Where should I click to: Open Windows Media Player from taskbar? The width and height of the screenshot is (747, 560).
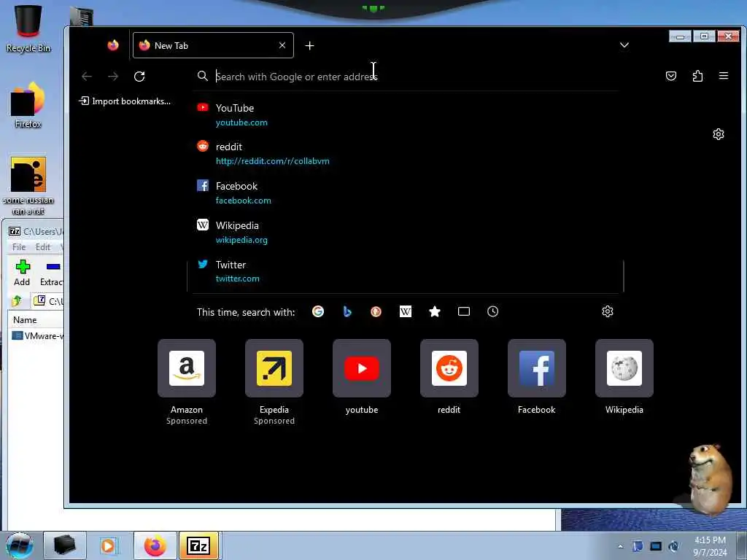tap(109, 545)
